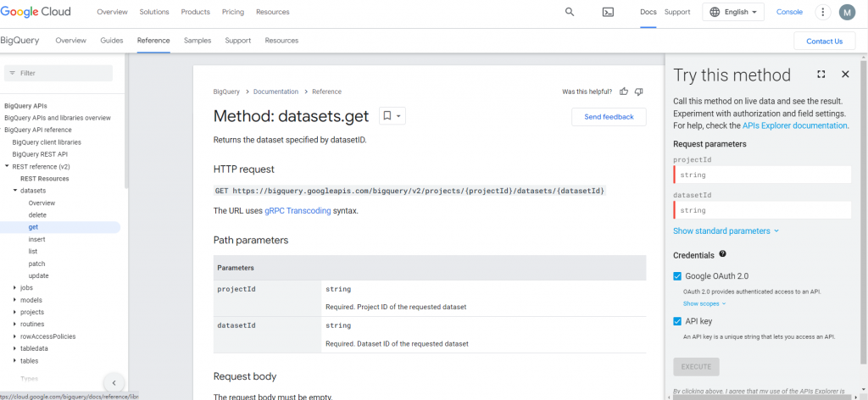This screenshot has width=868, height=400.
Task: Open the Cloud Shell terminal icon
Action: (608, 12)
